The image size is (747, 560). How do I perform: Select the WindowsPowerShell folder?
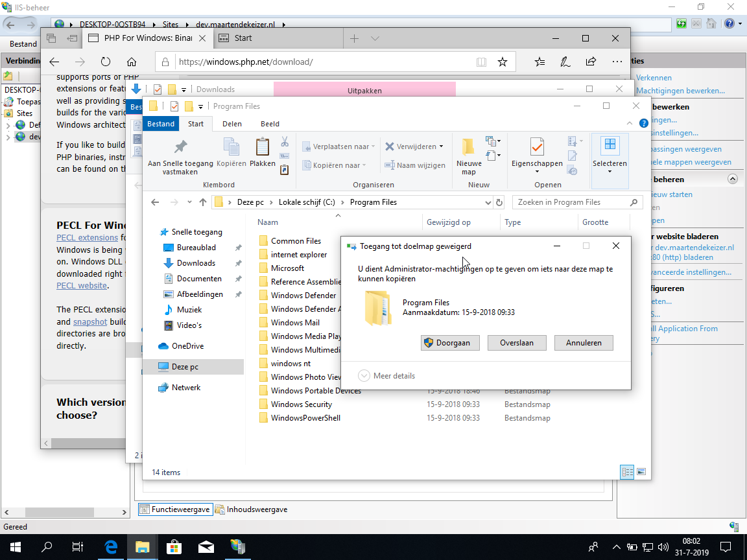click(x=305, y=418)
